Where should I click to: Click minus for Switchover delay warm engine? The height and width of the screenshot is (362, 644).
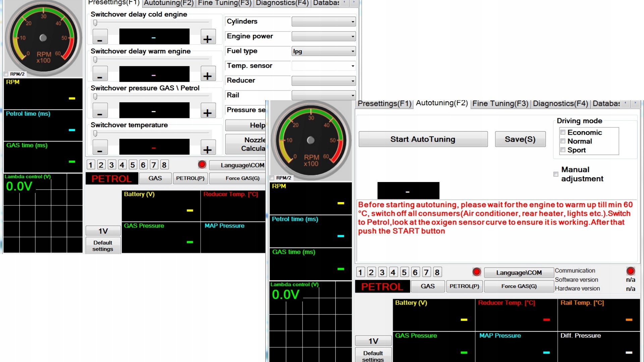pyautogui.click(x=100, y=74)
